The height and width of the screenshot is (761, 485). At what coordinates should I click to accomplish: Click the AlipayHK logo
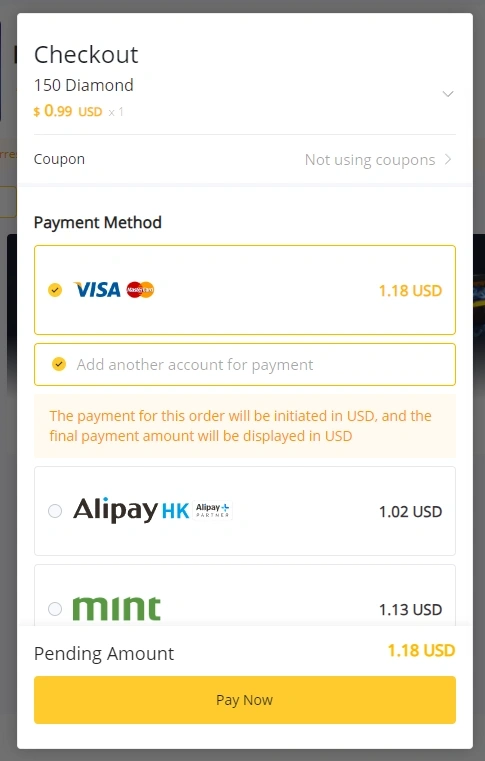click(131, 510)
